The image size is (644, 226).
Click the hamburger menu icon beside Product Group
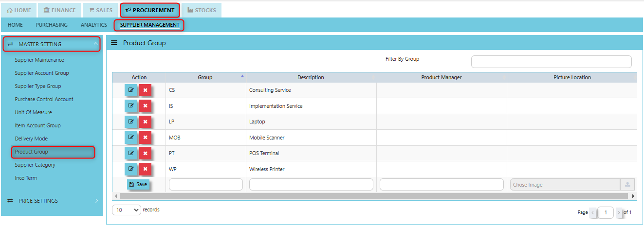114,43
